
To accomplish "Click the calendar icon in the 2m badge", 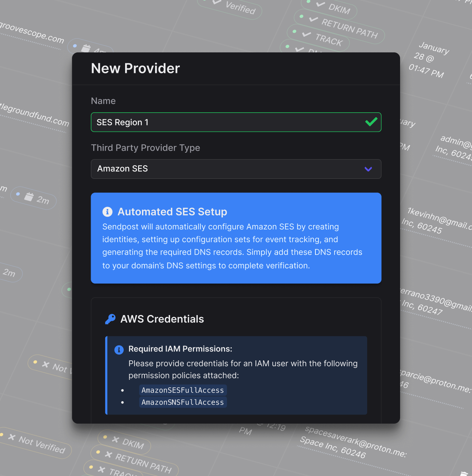I will click(29, 196).
